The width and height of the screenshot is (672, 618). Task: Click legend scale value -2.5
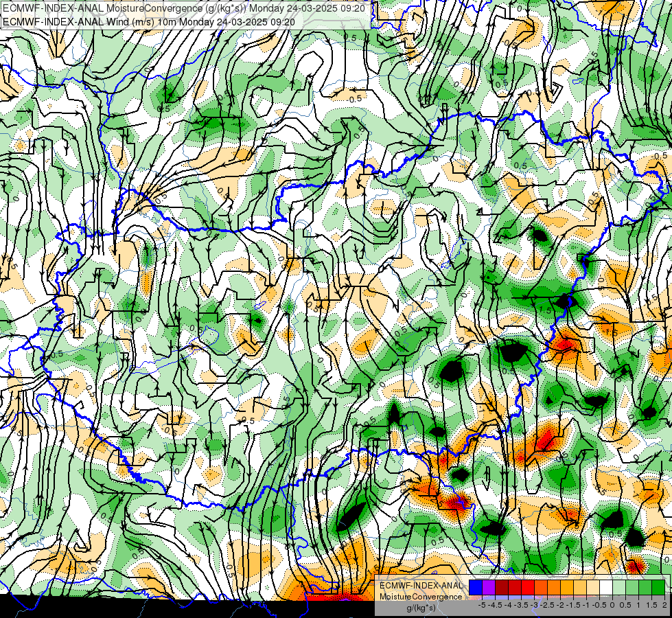[x=547, y=605]
